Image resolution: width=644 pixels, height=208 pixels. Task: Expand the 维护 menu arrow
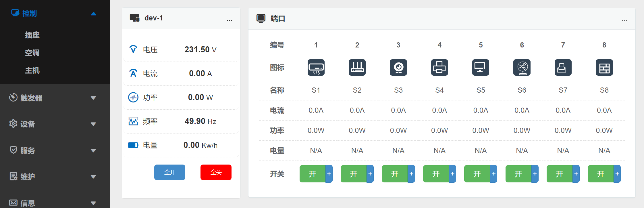93,177
